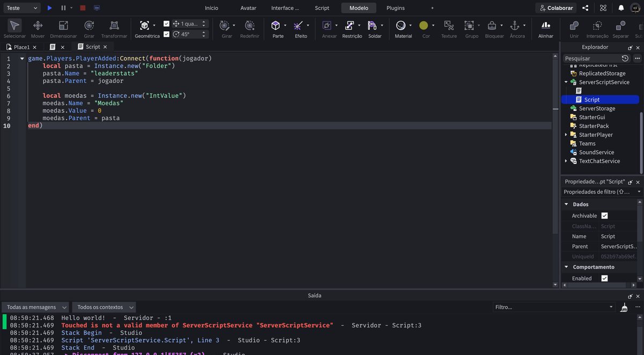Click the Âncora anchor icon
The height and width of the screenshot is (355, 644).
coord(515,25)
